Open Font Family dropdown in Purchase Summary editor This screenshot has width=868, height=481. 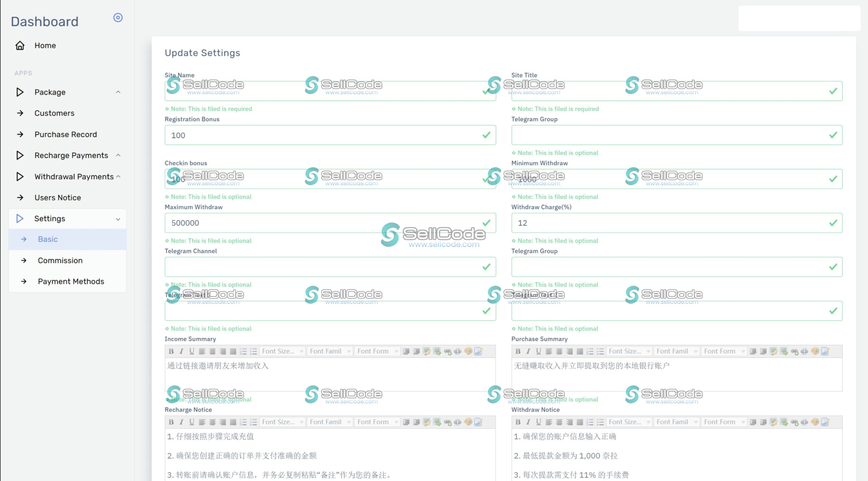click(676, 351)
